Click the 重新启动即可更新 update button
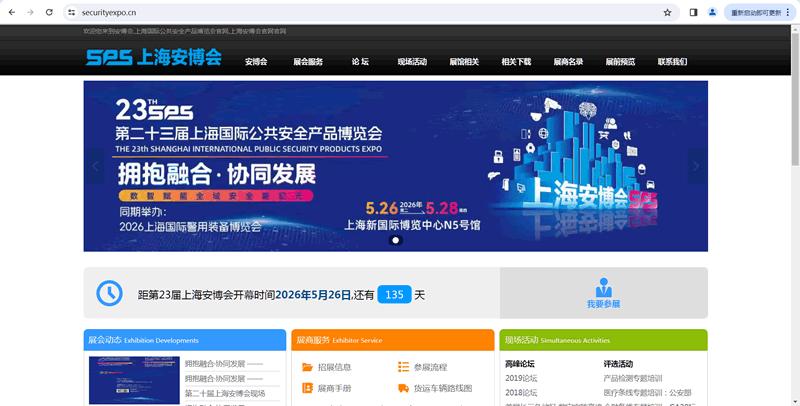This screenshot has height=406, width=800. 756,12
